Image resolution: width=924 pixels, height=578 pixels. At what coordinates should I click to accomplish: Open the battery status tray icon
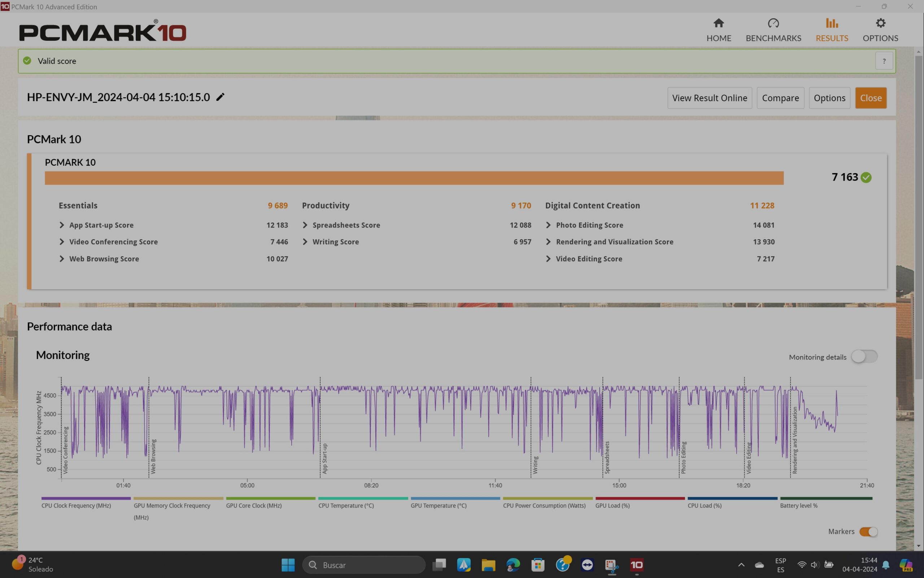pos(829,565)
